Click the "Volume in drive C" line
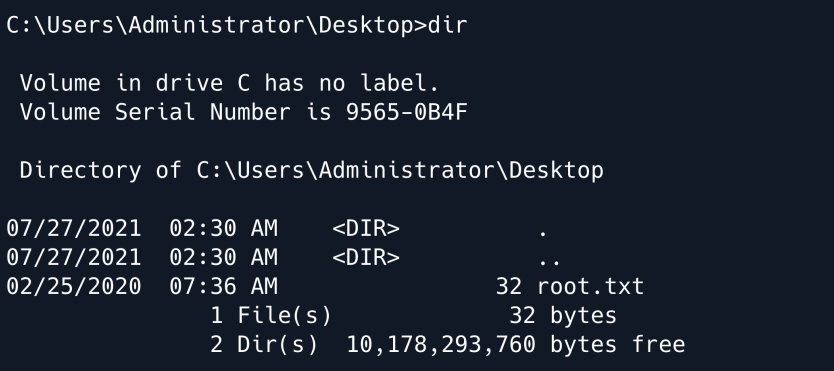The height and width of the screenshot is (371, 834). 229,83
